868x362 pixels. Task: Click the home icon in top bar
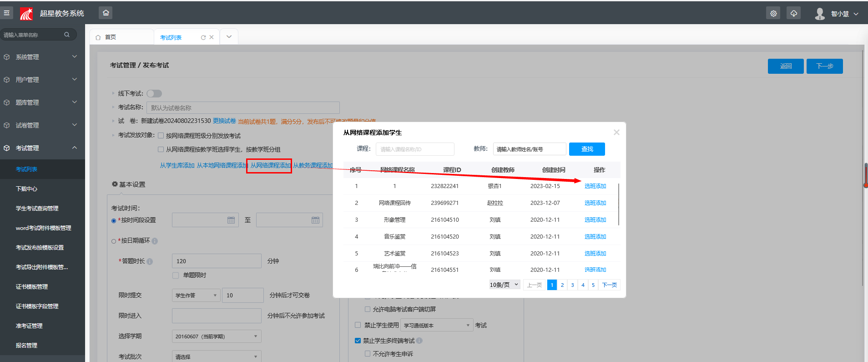point(106,13)
